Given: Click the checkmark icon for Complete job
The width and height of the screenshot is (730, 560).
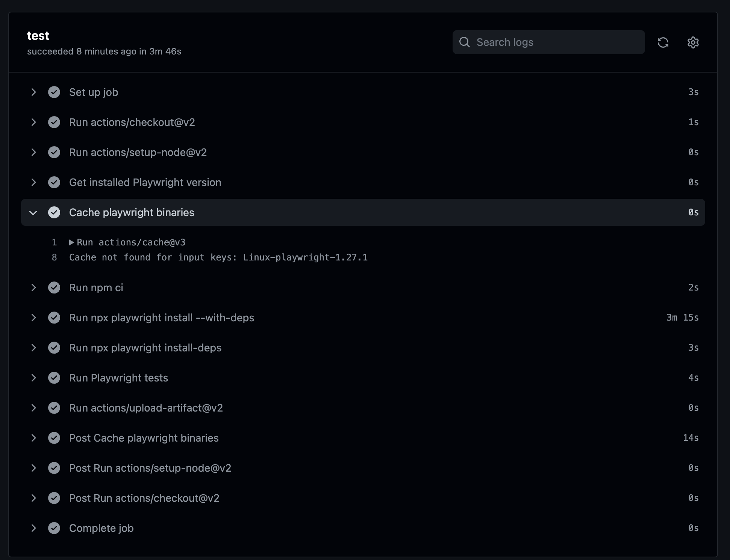Looking at the screenshot, I should (54, 528).
